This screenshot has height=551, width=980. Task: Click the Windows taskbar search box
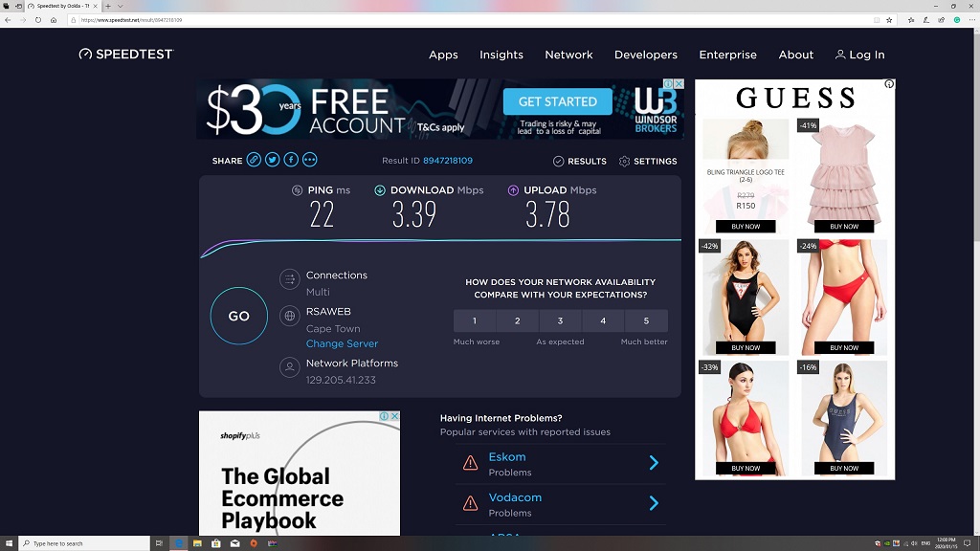[x=84, y=543]
